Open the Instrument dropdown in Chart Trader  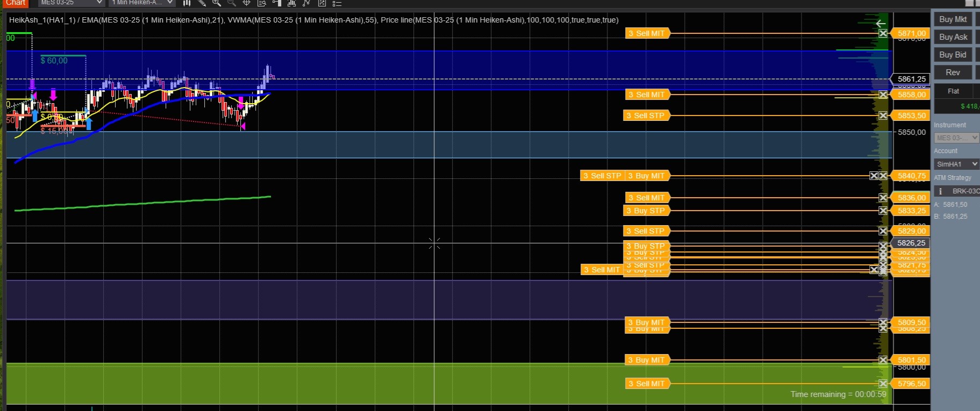pos(956,138)
